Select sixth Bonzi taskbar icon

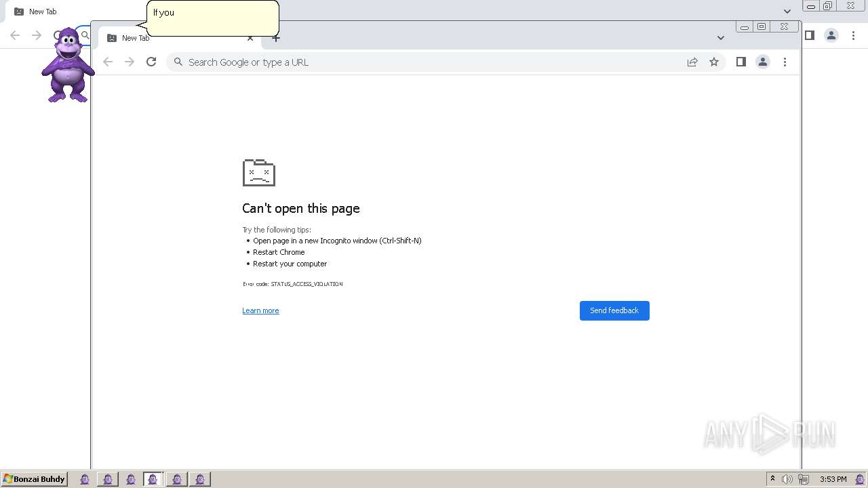[200, 479]
